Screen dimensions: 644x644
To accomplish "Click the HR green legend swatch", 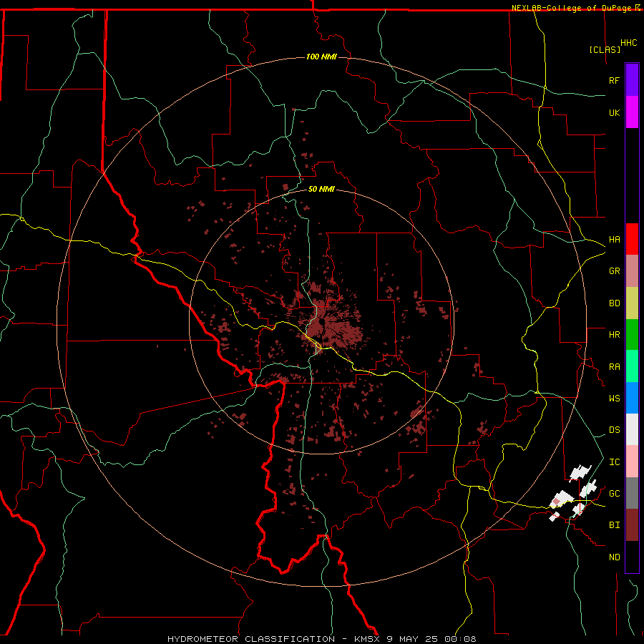I will pyautogui.click(x=632, y=335).
